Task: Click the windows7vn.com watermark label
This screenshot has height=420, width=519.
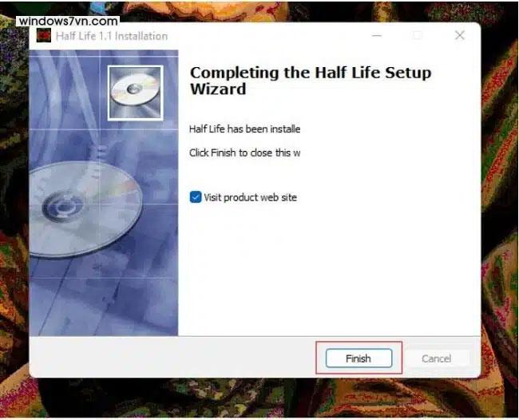Action: pos(68,22)
